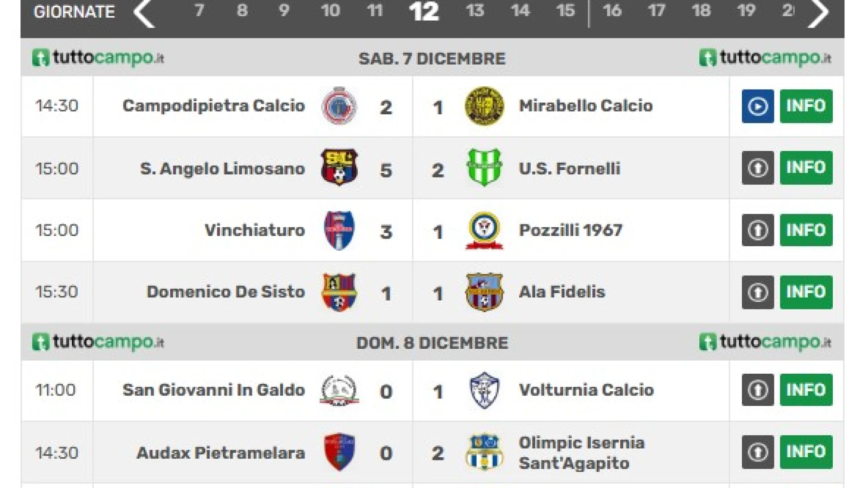The width and height of the screenshot is (868, 488).
Task: Click upload icon for S. Angelo Limosano match
Action: click(x=758, y=168)
